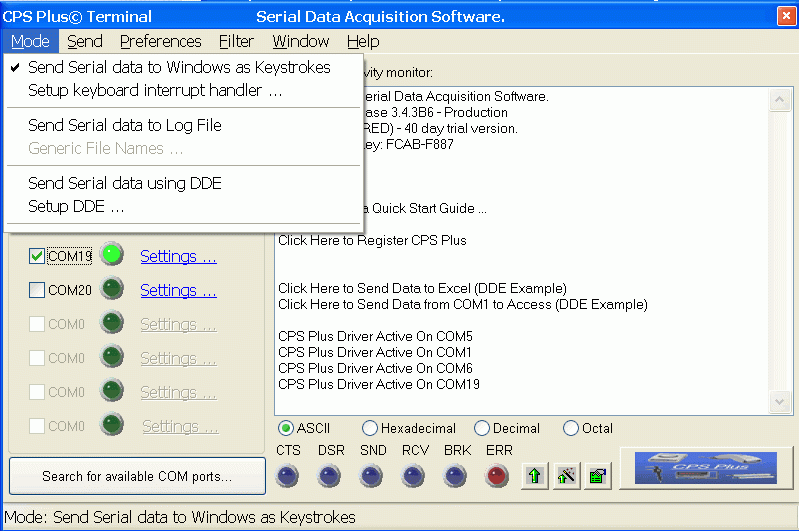Open Settings link for COM19
This screenshot has width=799, height=531.
coord(178,256)
